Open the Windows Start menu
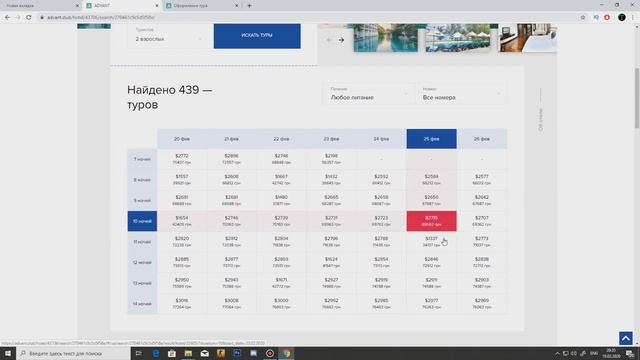 (x=8, y=353)
